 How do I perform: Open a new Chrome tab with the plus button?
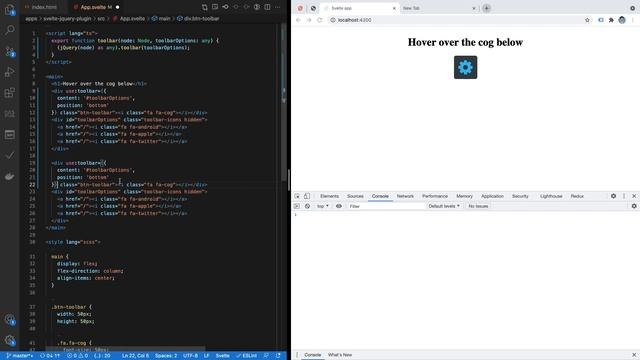point(487,8)
